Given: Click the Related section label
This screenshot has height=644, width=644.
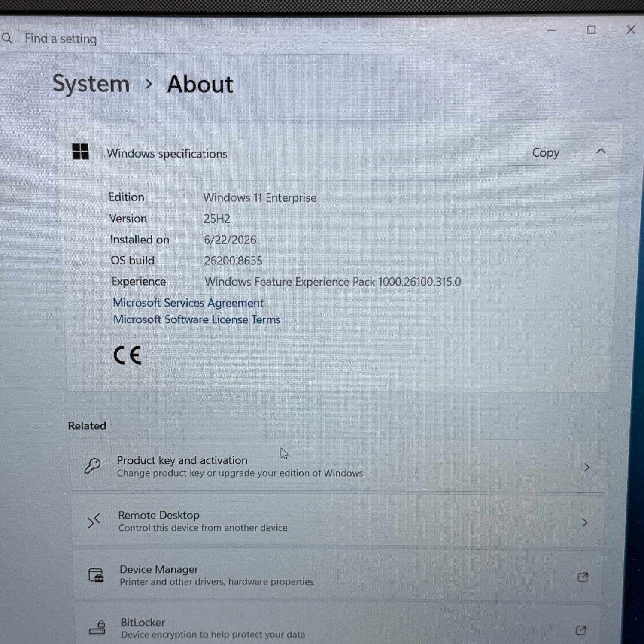Looking at the screenshot, I should [87, 425].
